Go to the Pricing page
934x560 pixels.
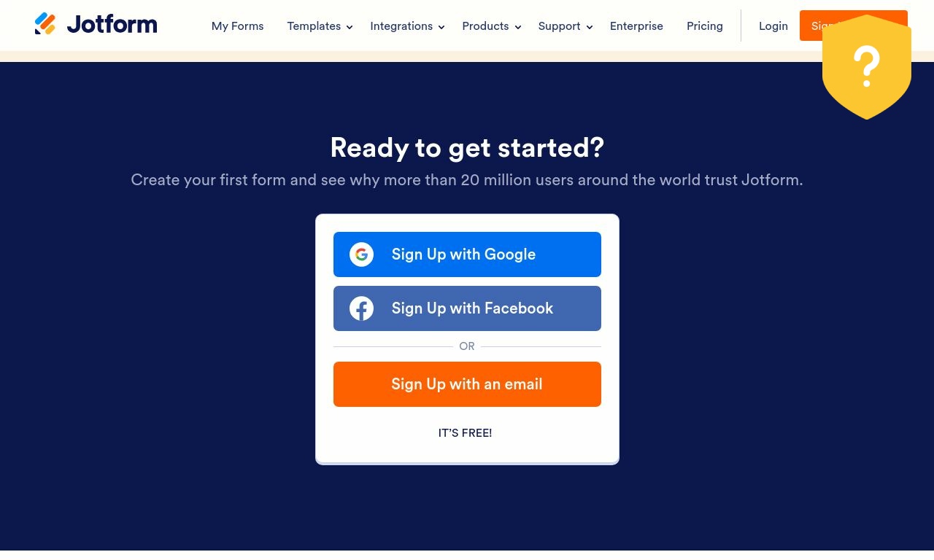tap(705, 26)
